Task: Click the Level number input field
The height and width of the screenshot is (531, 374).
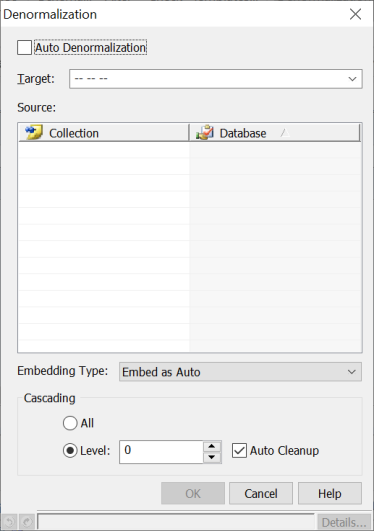Action: point(161,452)
